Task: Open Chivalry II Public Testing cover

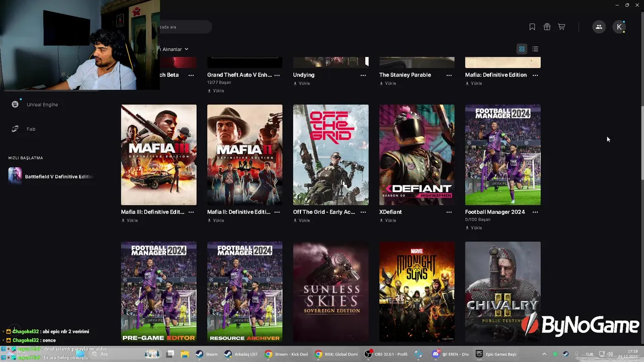Action: click(x=503, y=292)
